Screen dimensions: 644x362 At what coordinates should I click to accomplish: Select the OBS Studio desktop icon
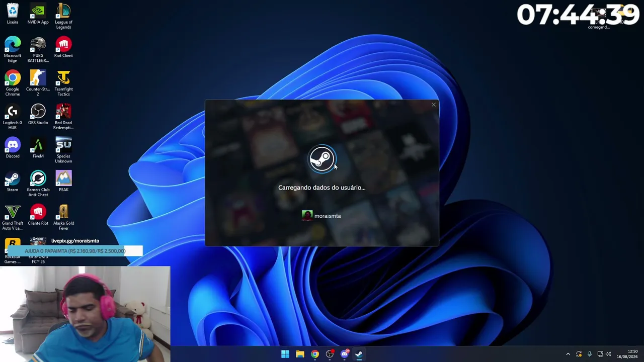[x=38, y=114]
